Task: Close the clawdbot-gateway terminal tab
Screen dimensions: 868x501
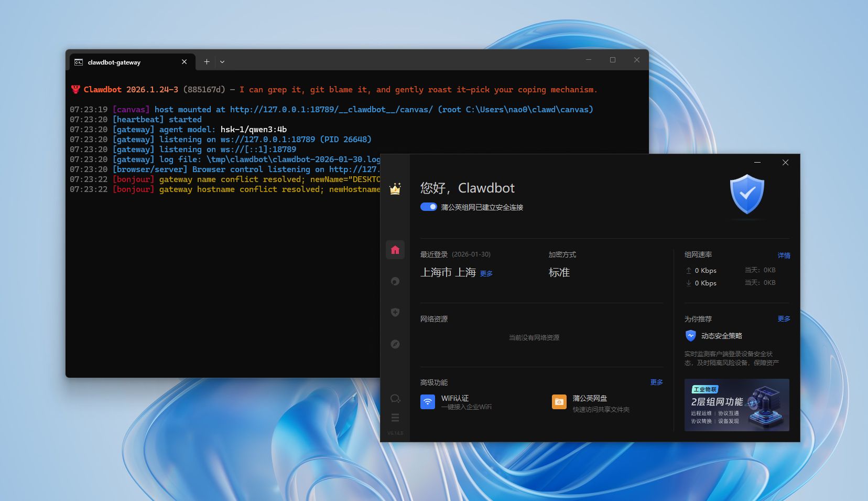Action: coord(184,62)
